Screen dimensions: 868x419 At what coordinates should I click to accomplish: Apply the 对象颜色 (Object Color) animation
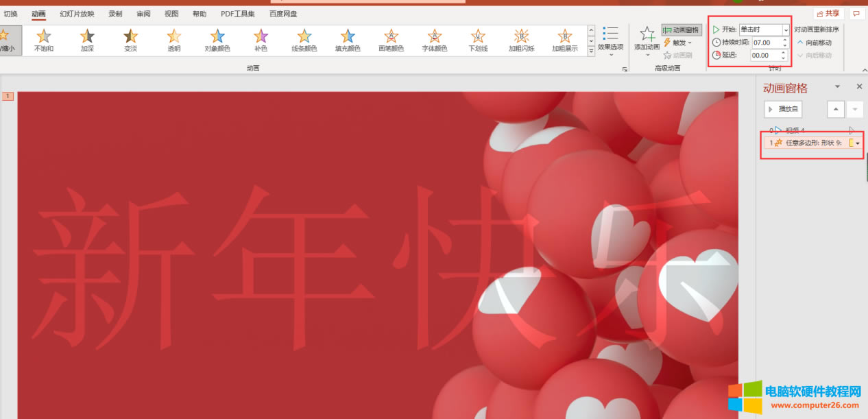(217, 40)
